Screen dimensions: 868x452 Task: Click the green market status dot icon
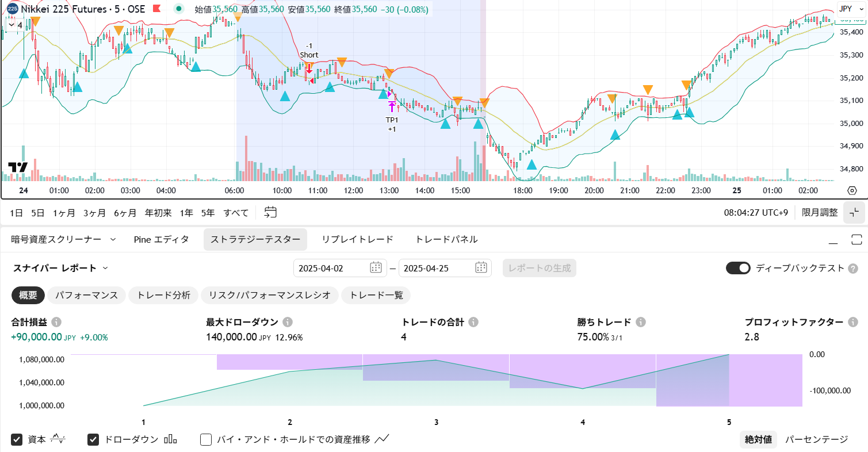[179, 9]
